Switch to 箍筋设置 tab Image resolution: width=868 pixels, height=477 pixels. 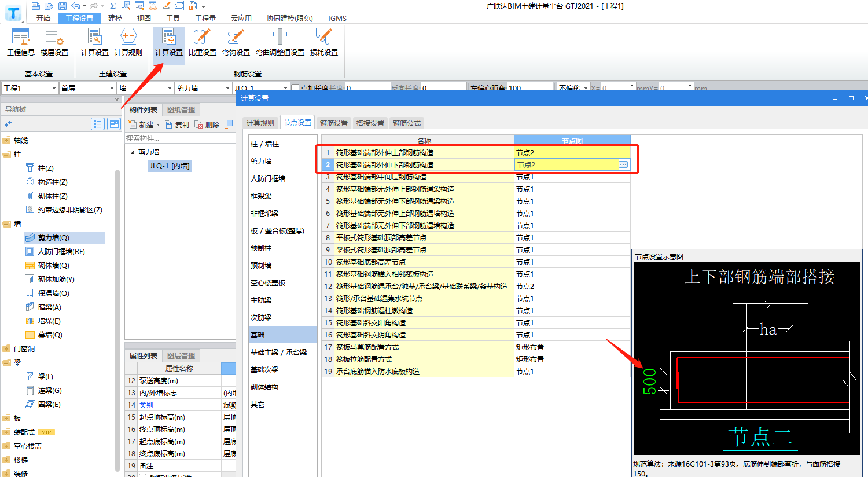pos(334,123)
